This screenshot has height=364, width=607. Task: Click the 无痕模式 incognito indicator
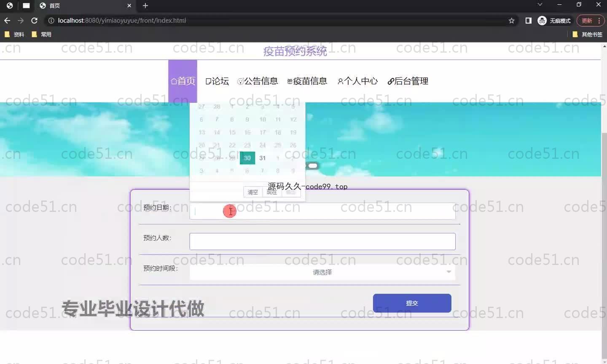[554, 20]
